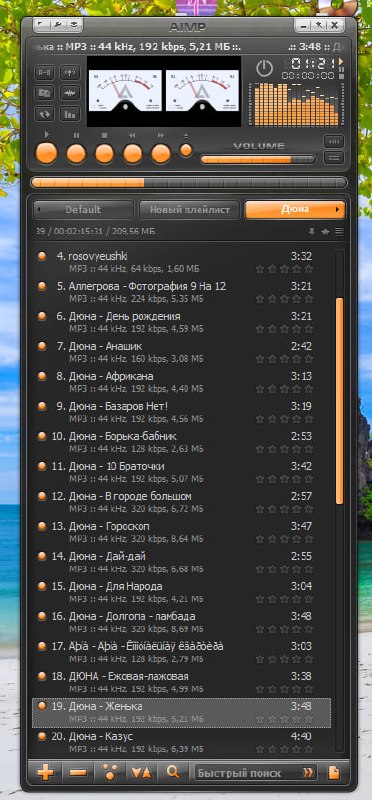Open the add files plus button

coord(46,772)
